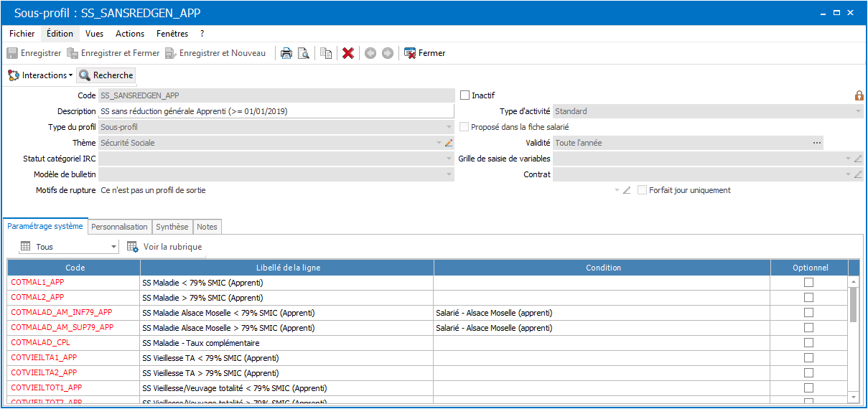Screen dimensions: 868x409
Task: Click the Recherche search button
Action: (106, 75)
